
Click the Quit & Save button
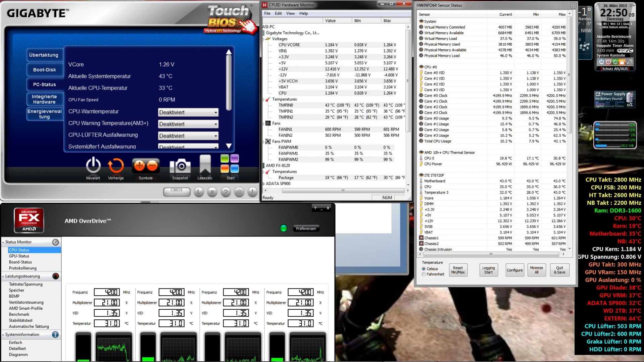coord(559,270)
